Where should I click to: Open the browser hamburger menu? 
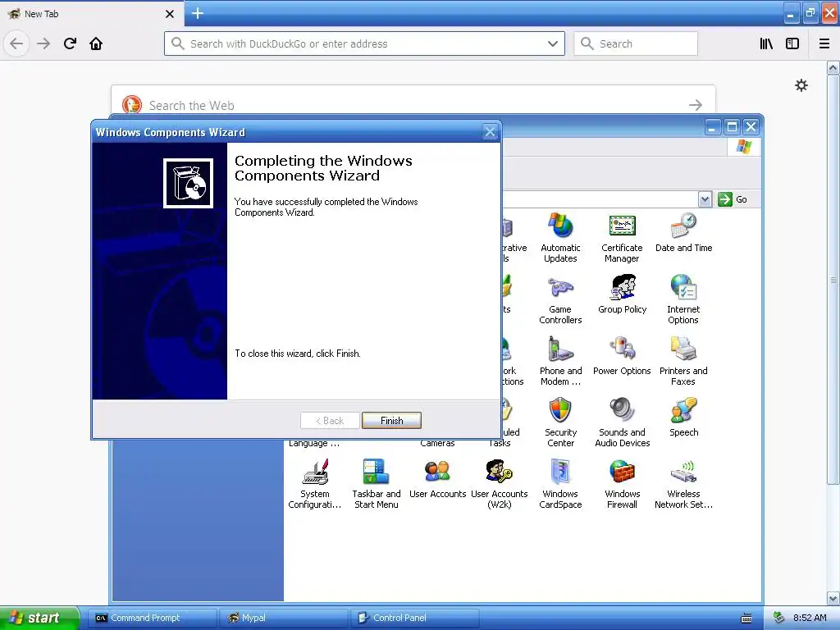824,43
